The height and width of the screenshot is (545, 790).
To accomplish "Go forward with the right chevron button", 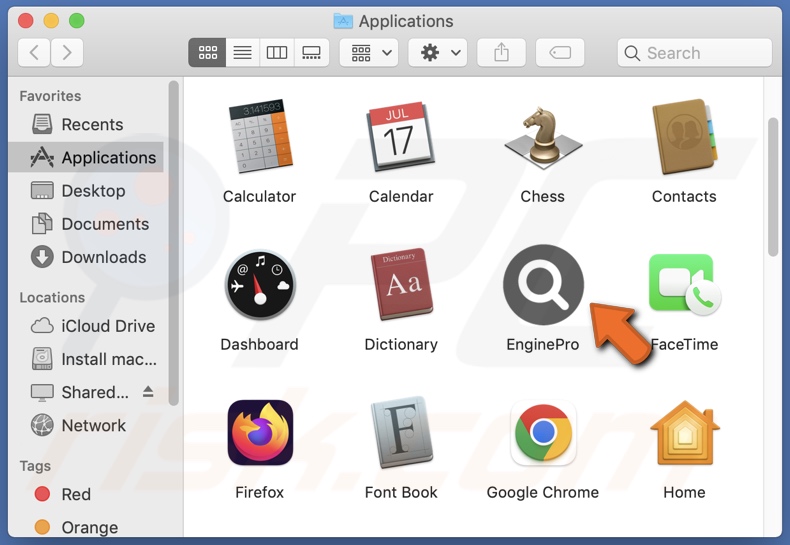I will 67,52.
